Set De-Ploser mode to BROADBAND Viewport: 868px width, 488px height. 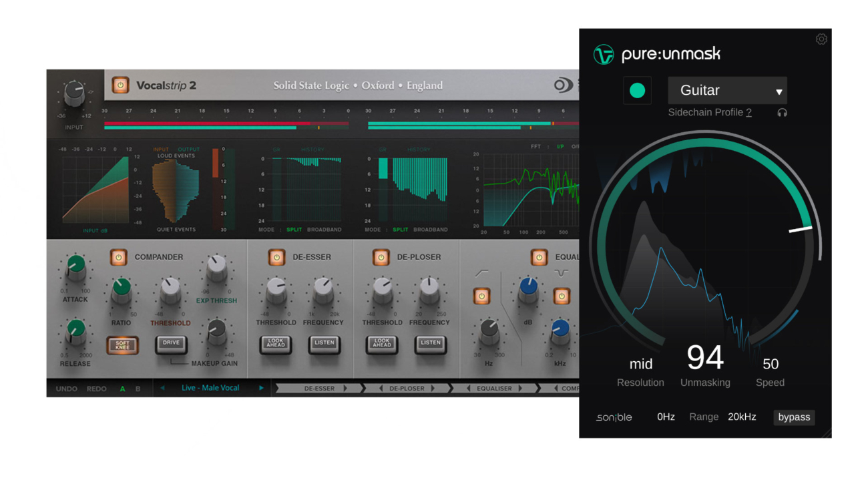click(x=431, y=230)
